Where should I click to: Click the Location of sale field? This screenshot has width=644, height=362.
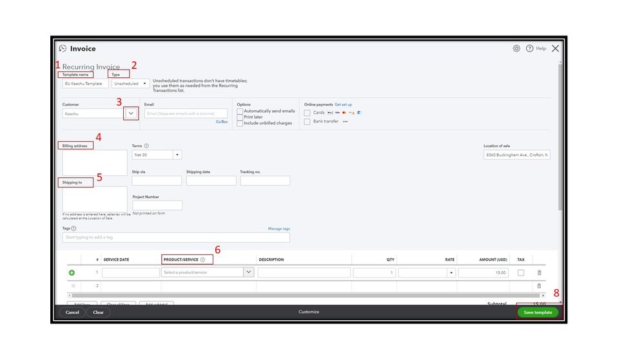pos(516,155)
